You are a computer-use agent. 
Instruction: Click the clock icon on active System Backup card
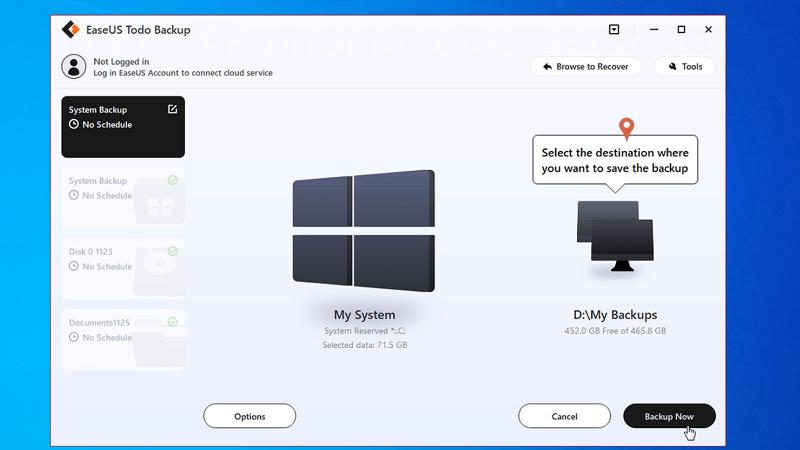coord(74,124)
